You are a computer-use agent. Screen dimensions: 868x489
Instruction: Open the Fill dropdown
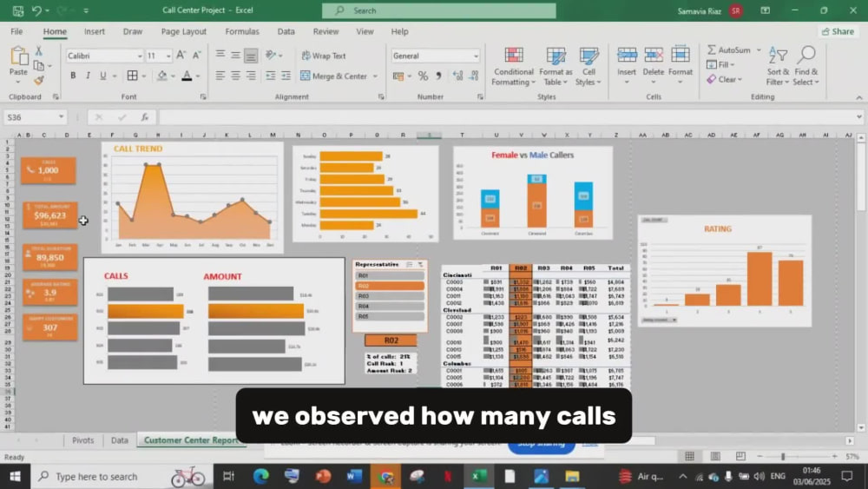tap(720, 65)
